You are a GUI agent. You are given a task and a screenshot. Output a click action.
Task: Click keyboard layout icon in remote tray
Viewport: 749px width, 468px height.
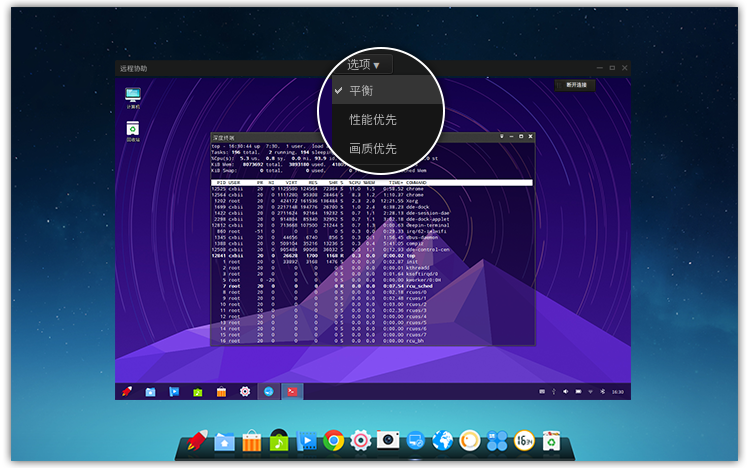[x=542, y=392]
